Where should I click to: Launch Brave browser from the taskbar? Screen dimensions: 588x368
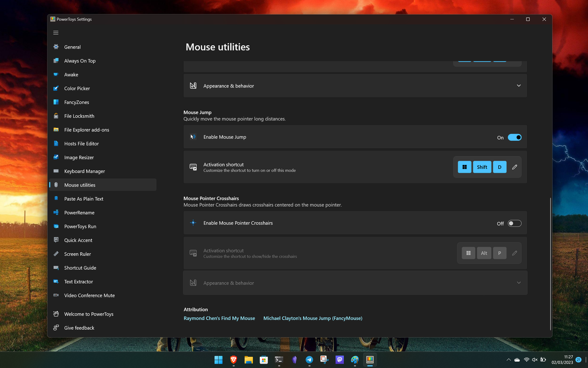(233, 360)
